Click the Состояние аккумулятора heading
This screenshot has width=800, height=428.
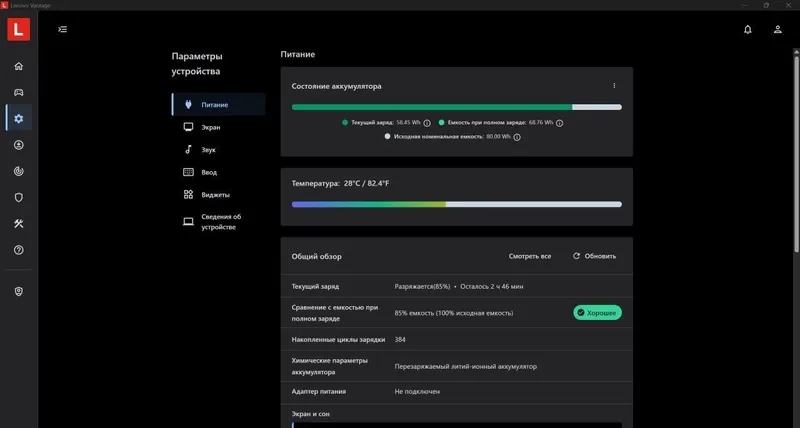[x=336, y=86]
